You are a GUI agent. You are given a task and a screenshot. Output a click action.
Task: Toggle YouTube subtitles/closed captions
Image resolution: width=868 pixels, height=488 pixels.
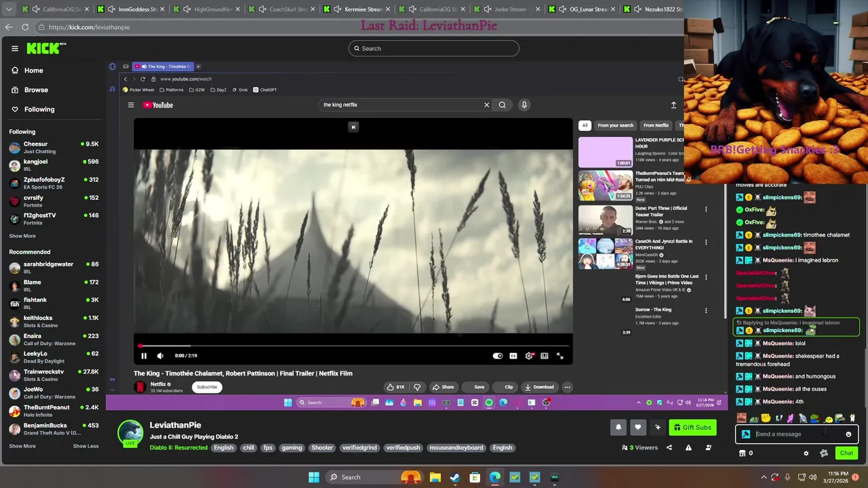pyautogui.click(x=513, y=356)
